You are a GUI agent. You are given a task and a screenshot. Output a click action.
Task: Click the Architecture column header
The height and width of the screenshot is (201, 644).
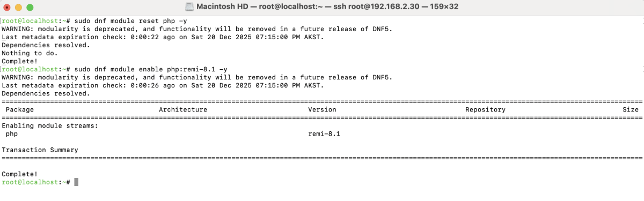point(183,109)
